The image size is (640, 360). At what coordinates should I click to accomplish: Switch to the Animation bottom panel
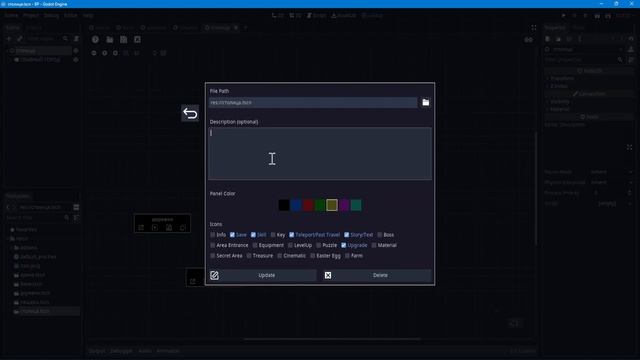(168, 351)
